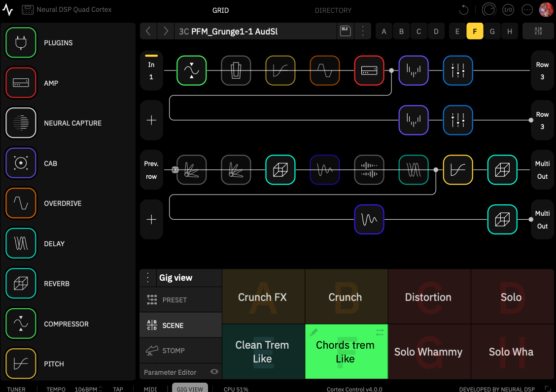Open preset options three-dot menu
This screenshot has width=556, height=392.
coord(363,31)
